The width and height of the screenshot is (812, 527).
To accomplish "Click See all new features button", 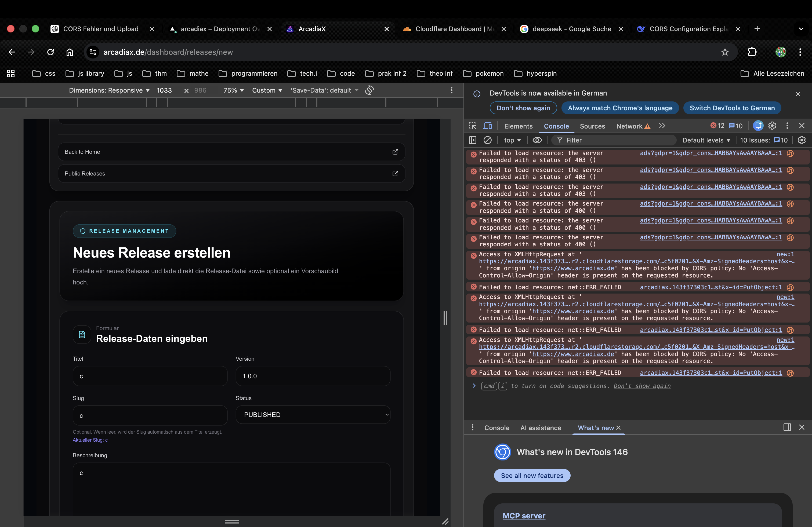I will click(x=532, y=475).
